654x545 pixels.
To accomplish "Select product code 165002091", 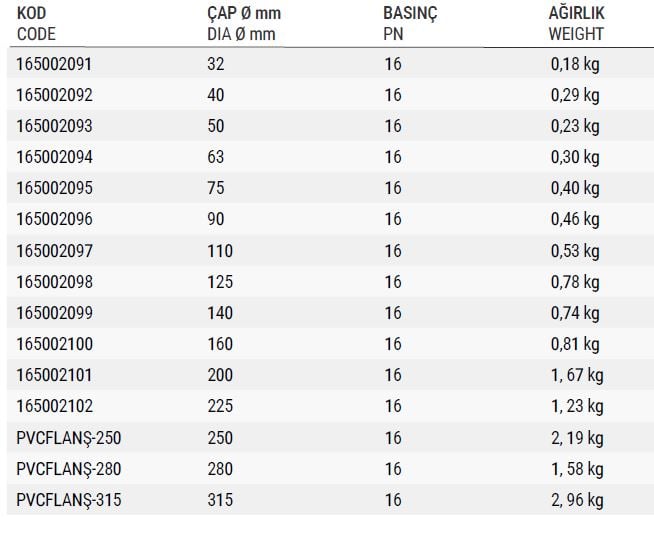I will (54, 64).
